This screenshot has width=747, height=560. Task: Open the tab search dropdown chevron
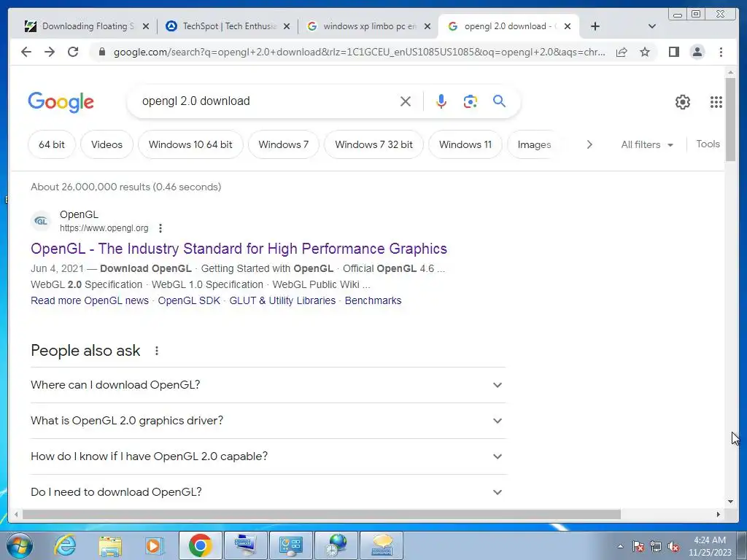tap(652, 27)
